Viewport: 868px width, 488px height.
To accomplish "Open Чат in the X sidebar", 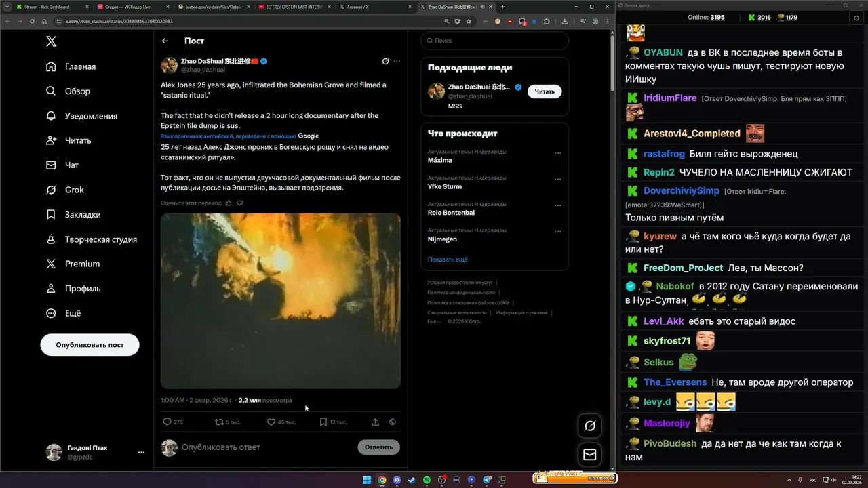I will tap(62, 165).
